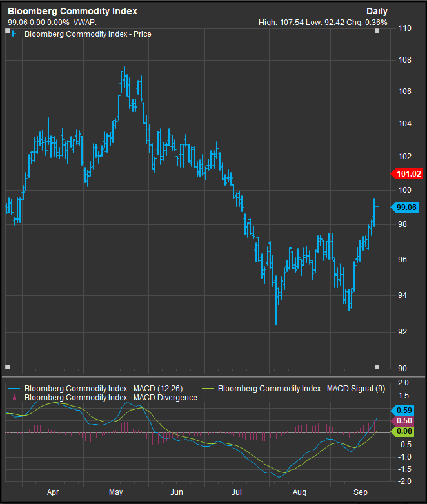
Task: Click the Sep label on the time axis
Action: point(361,492)
